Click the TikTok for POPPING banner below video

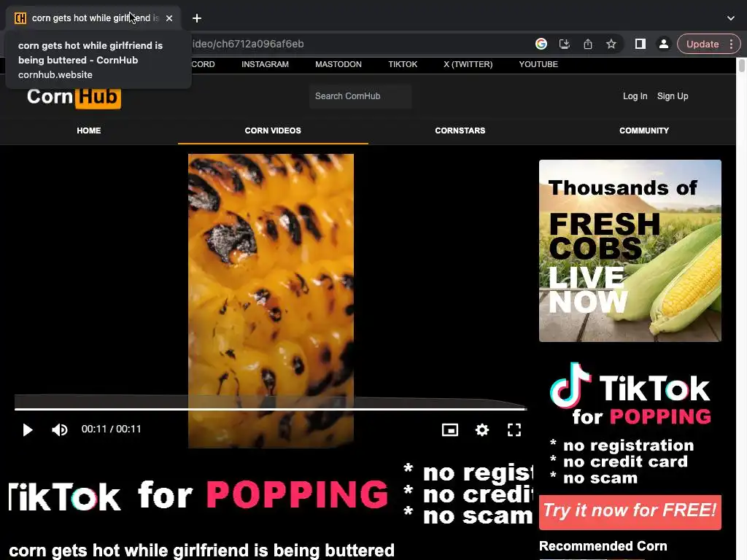[x=271, y=494]
